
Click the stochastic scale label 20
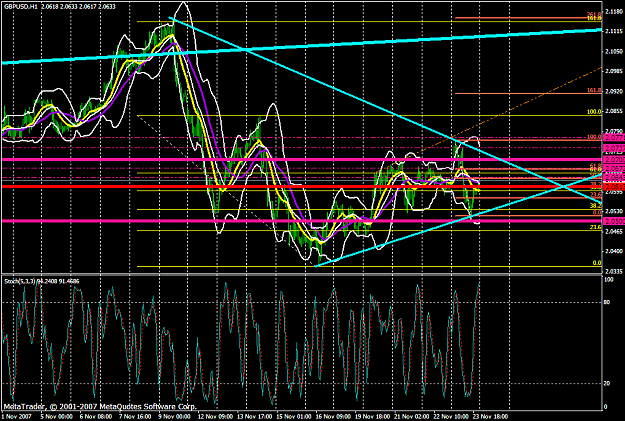click(x=607, y=383)
